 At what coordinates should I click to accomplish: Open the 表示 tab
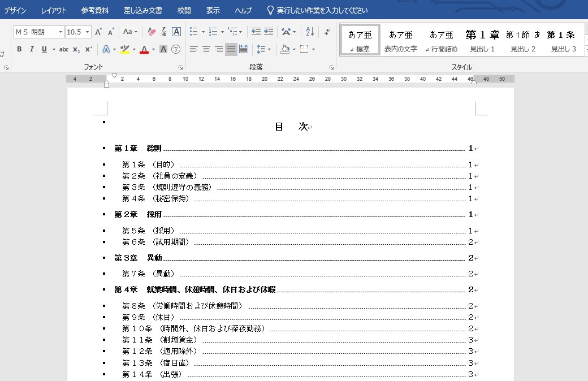coord(213,10)
